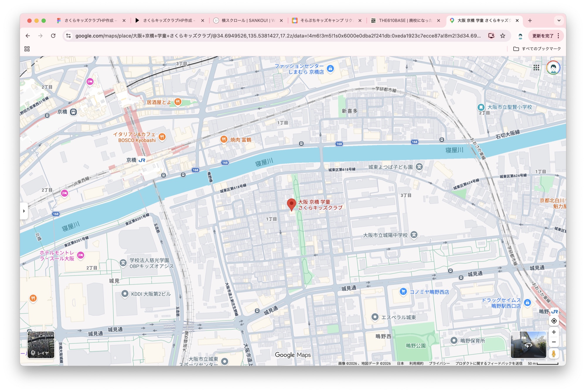Click the 京橋 subway station icon
This screenshot has height=392, width=586.
(73, 112)
